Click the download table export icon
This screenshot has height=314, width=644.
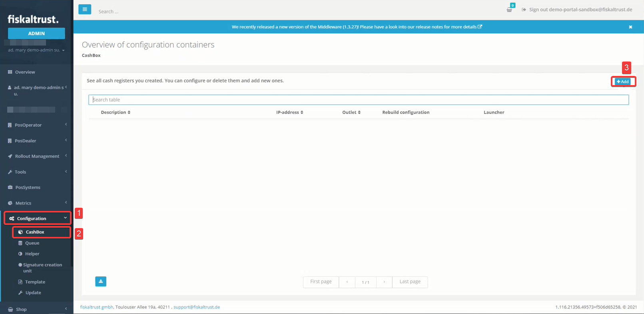pyautogui.click(x=101, y=281)
